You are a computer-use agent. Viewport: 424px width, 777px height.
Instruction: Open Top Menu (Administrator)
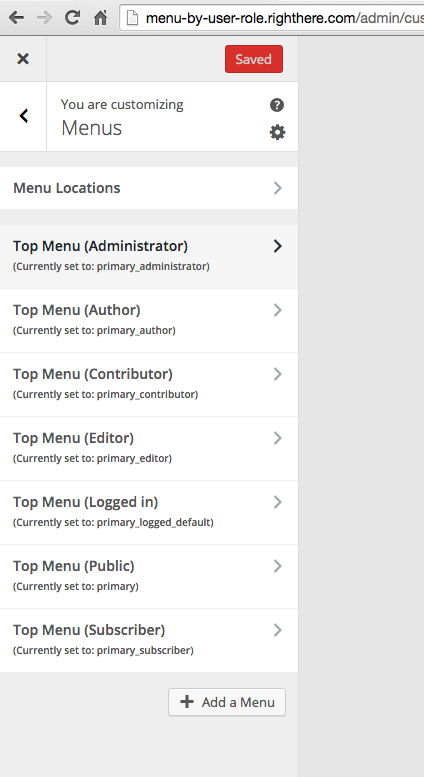click(149, 256)
